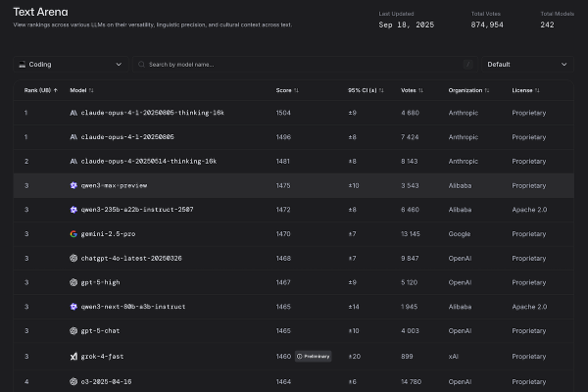This screenshot has height=392, width=588.
Task: Click Apache 2.0 license for qwen3-235b-a22b-instruct-2507
Action: tap(529, 210)
